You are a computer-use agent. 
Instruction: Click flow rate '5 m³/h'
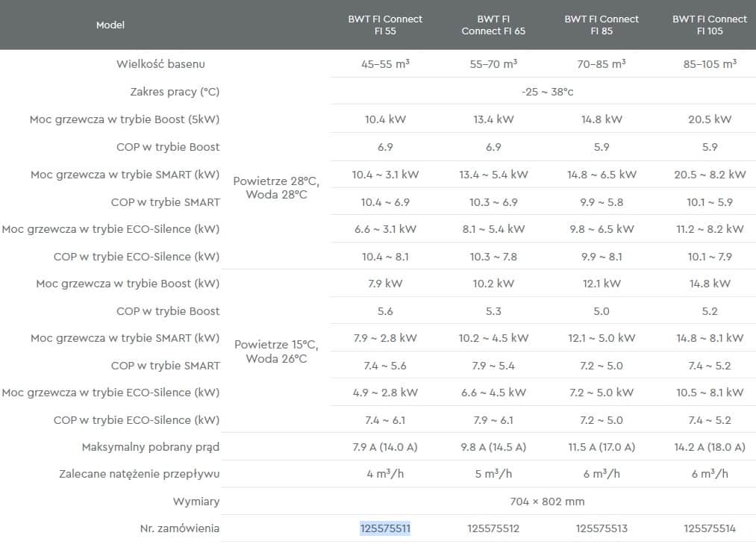pyautogui.click(x=493, y=474)
